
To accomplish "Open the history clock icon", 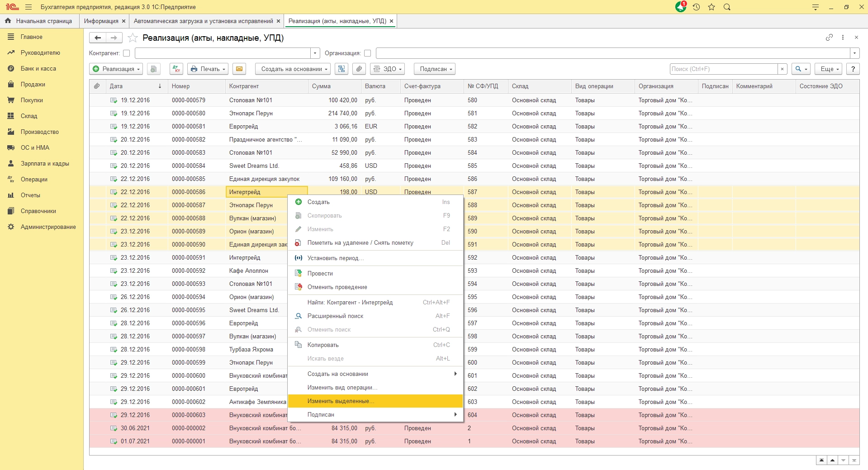I will pyautogui.click(x=696, y=7).
